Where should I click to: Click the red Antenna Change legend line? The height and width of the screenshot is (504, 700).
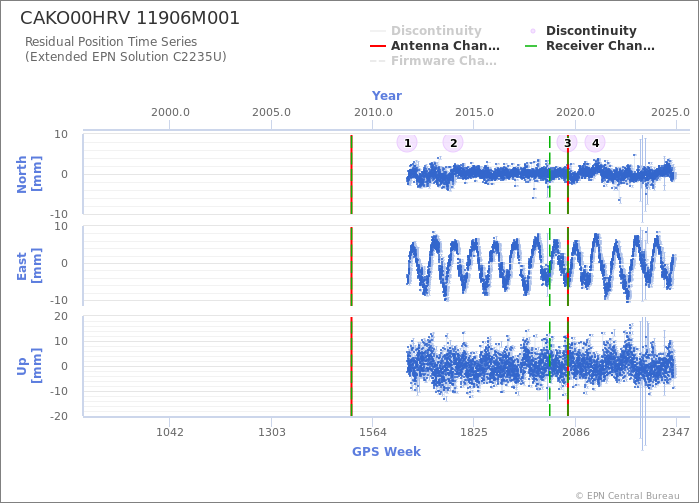pos(378,46)
